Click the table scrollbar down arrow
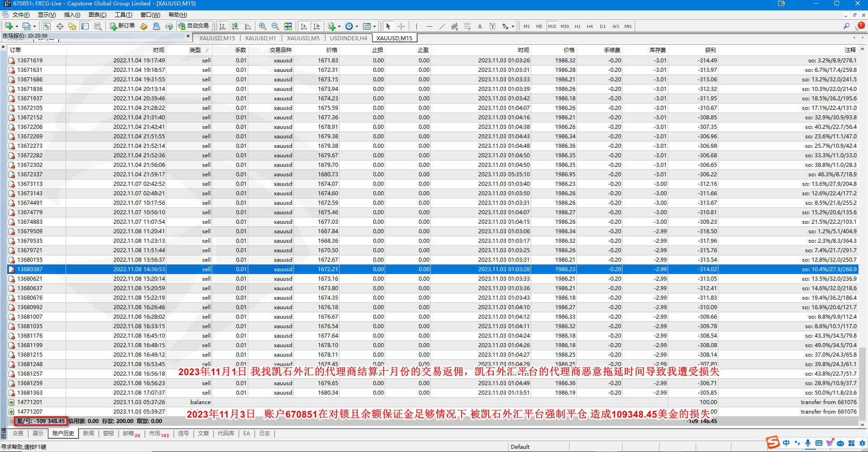The height and width of the screenshot is (452, 868). click(862, 424)
